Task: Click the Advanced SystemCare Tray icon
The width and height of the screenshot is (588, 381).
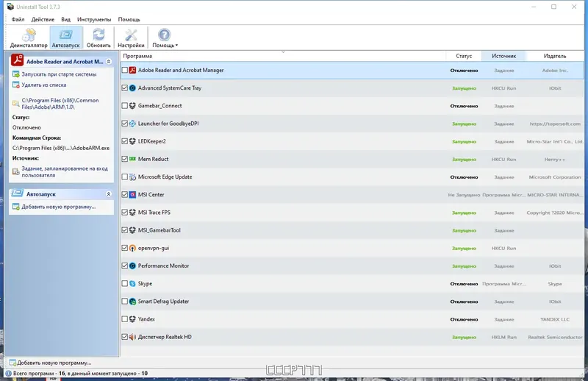Action: [x=132, y=88]
